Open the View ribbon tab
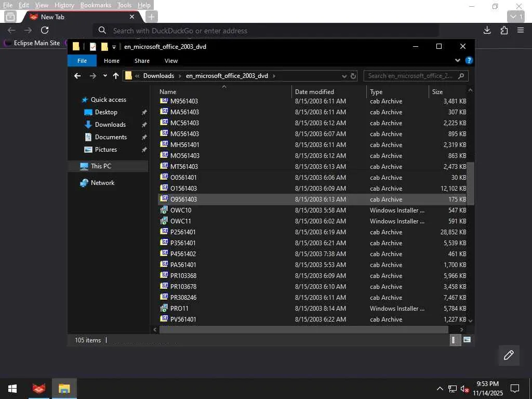Viewport: 532px width, 399px height. tap(171, 61)
